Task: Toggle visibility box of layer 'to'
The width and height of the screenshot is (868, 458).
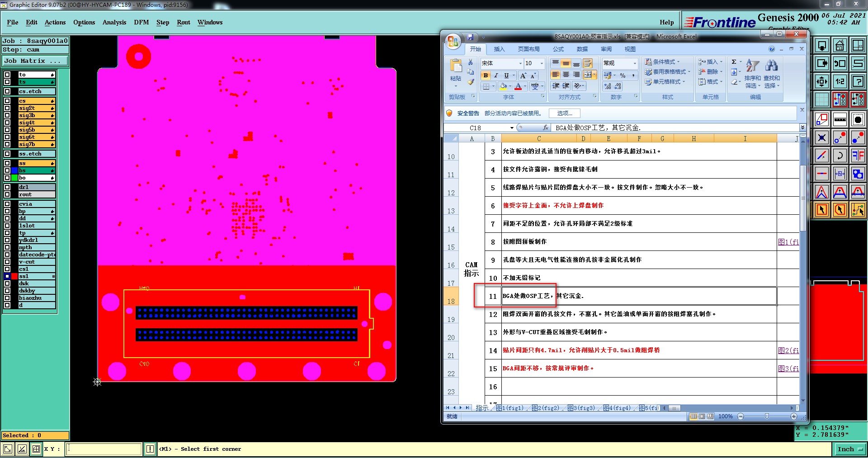Action: point(7,75)
